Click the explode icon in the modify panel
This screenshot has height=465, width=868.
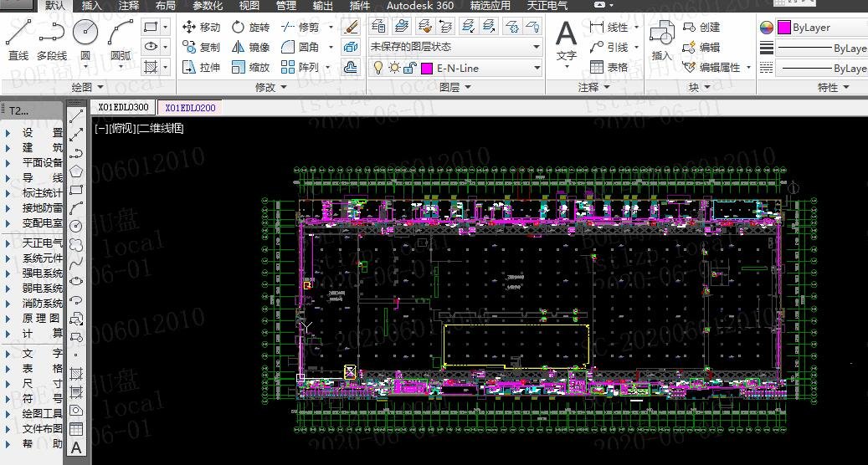[351, 47]
